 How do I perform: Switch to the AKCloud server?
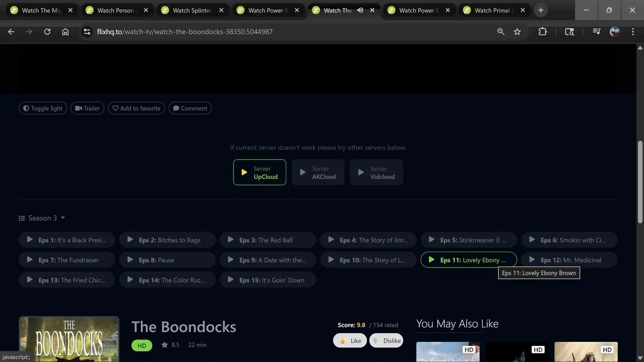click(x=318, y=172)
